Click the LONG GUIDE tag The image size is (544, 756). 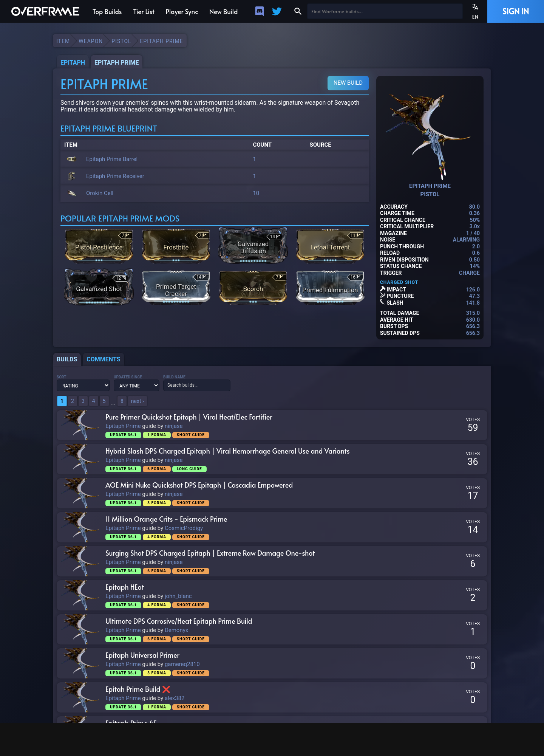point(189,469)
